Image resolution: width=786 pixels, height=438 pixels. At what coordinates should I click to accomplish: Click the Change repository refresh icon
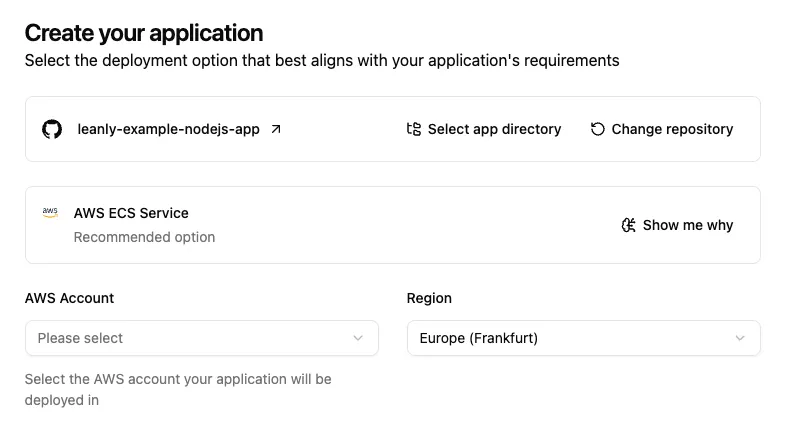coord(598,129)
